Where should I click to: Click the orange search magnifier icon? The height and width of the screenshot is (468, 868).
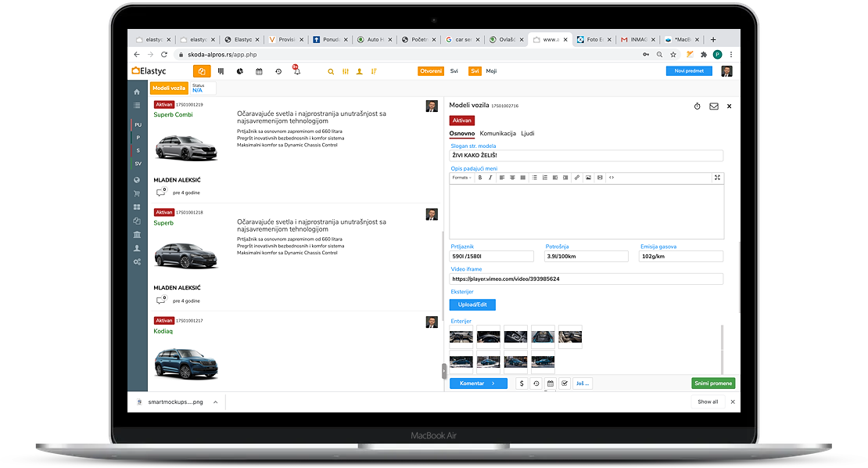[x=331, y=71]
